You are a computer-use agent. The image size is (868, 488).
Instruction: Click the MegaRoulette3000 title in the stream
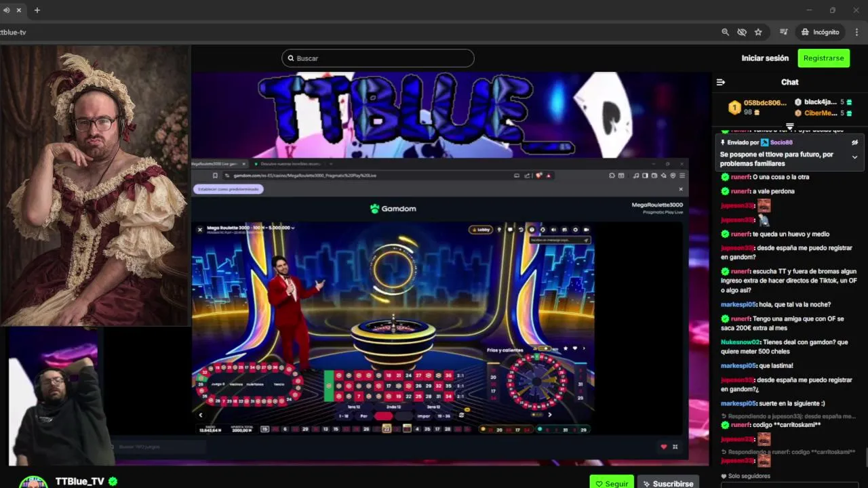[x=656, y=205]
